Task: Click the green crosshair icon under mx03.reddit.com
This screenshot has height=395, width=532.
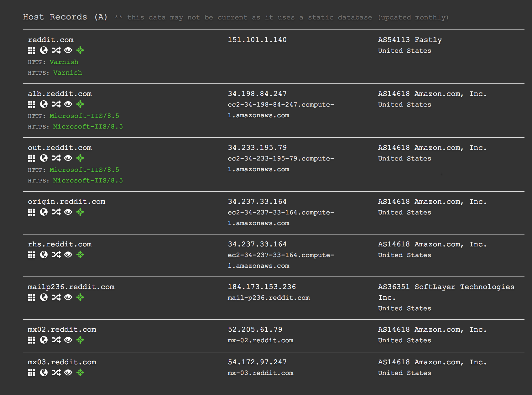Action: [80, 372]
